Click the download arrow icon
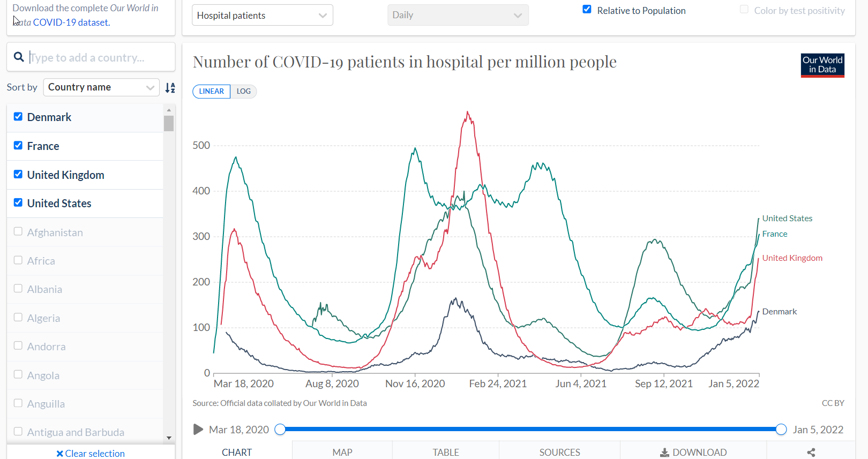 (664, 453)
